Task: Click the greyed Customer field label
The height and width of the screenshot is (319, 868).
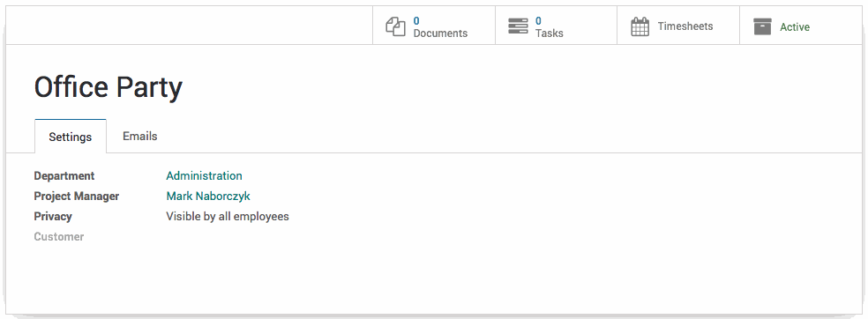Action: click(59, 237)
